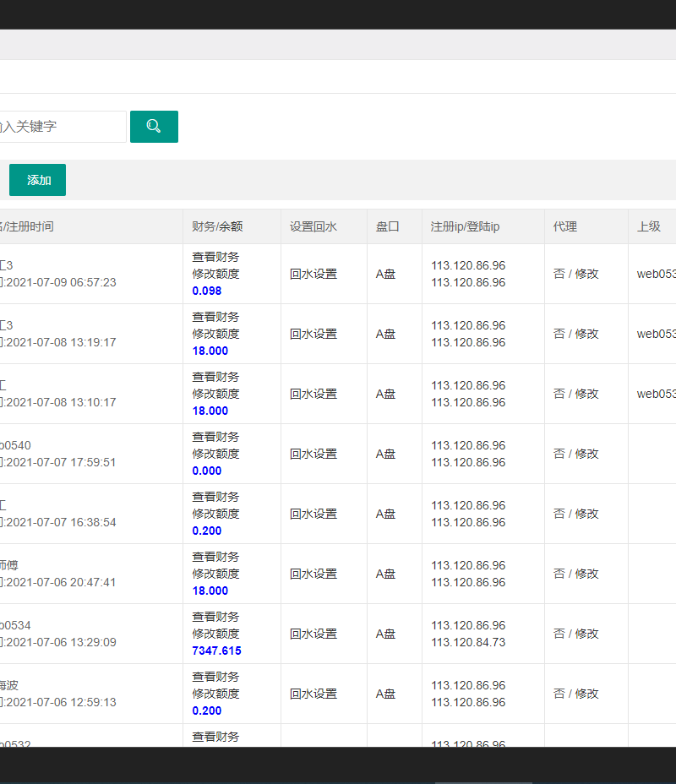Click the 代理 column header

[x=565, y=226]
